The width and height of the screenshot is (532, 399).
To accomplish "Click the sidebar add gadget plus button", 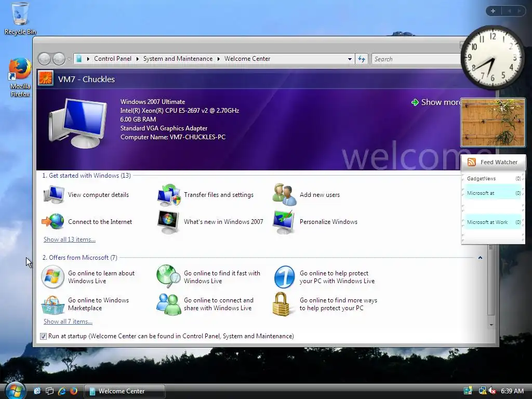I will coord(493,11).
